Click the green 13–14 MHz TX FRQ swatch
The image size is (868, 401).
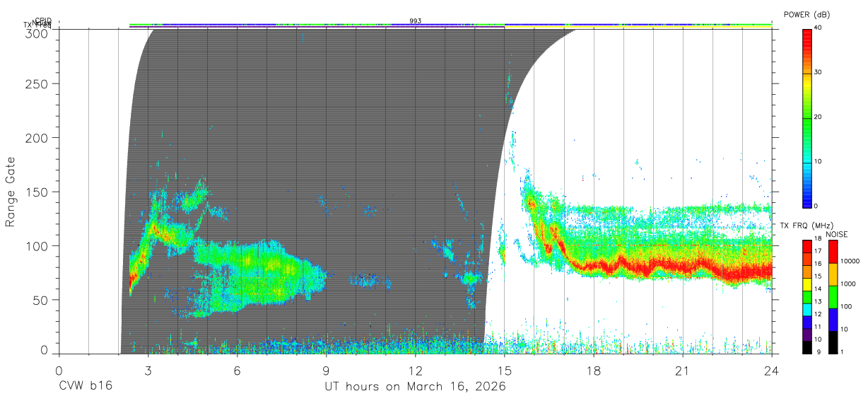point(807,297)
